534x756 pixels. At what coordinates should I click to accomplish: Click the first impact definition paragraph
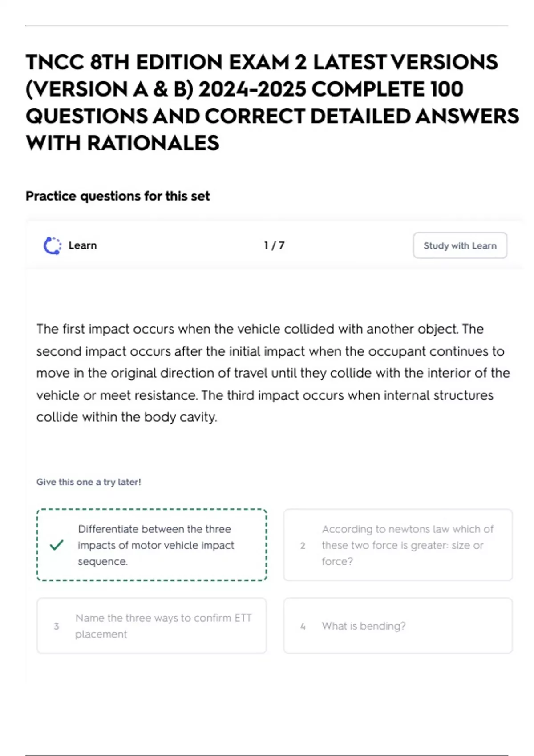click(273, 373)
